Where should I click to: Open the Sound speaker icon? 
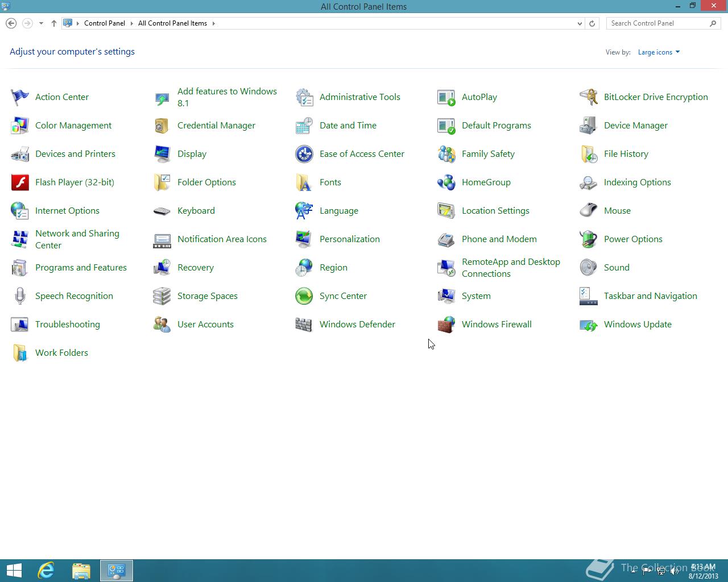pos(589,268)
